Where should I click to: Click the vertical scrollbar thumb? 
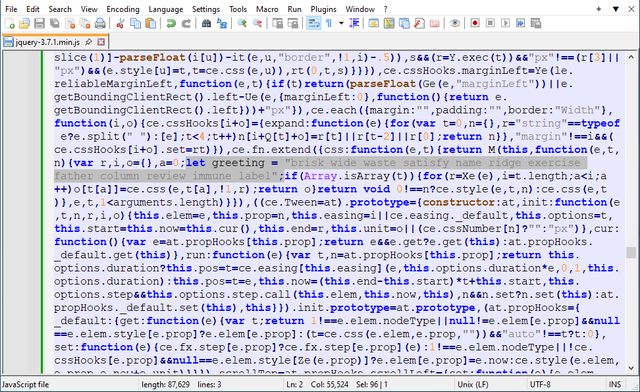(x=631, y=252)
